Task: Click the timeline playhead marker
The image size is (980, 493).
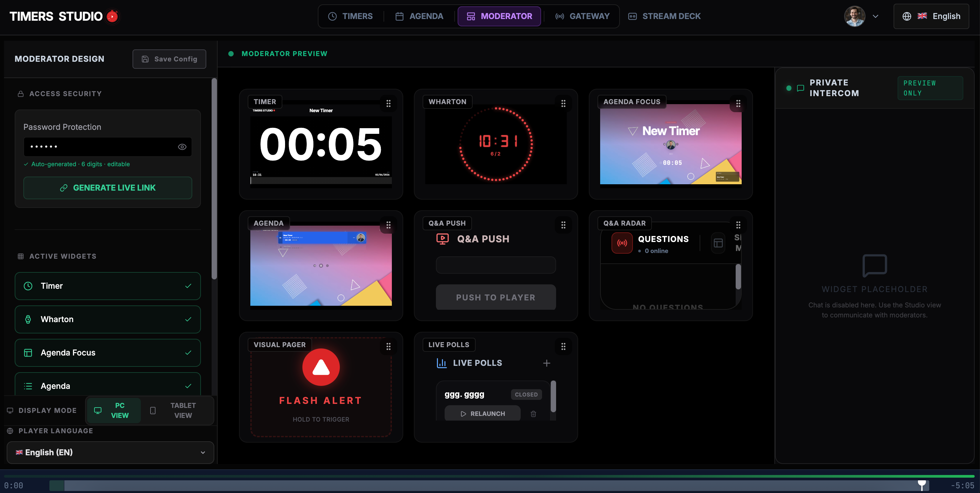Action: [922, 485]
